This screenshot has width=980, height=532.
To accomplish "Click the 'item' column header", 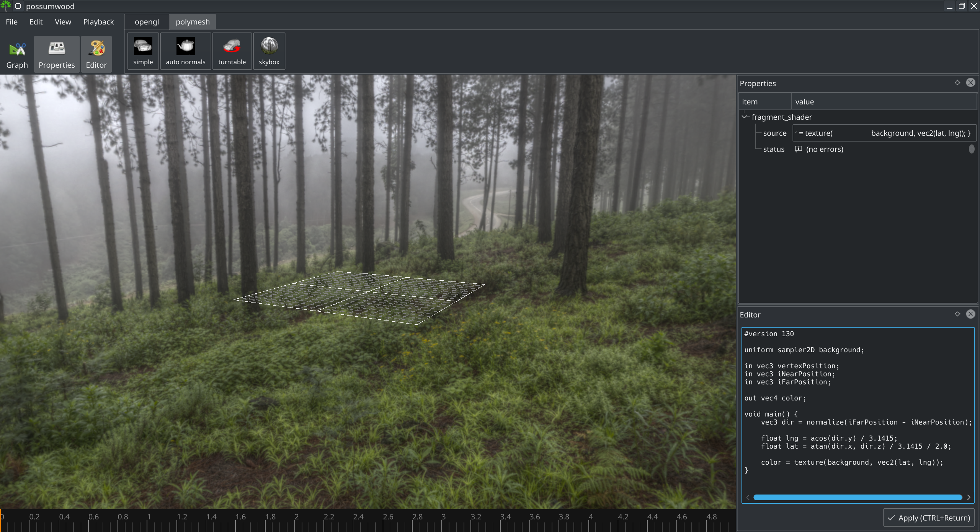I will coord(765,101).
